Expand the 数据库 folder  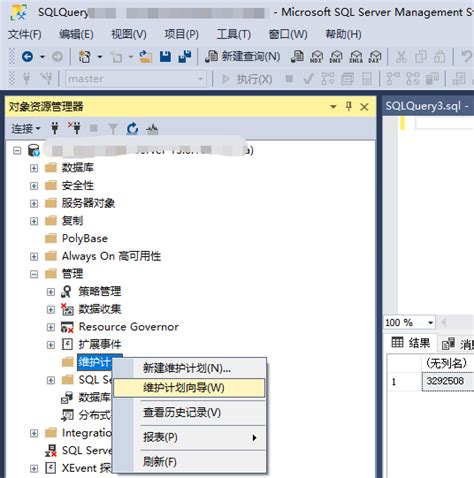[x=34, y=168]
